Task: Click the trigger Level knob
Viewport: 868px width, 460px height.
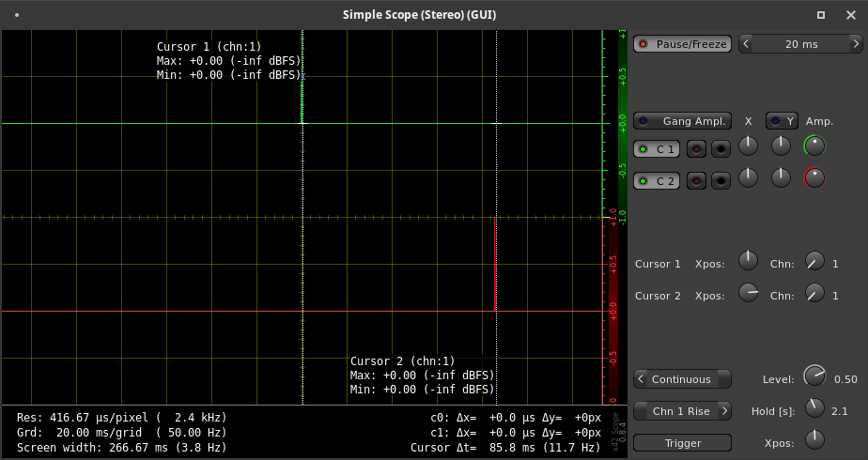Action: [x=814, y=376]
